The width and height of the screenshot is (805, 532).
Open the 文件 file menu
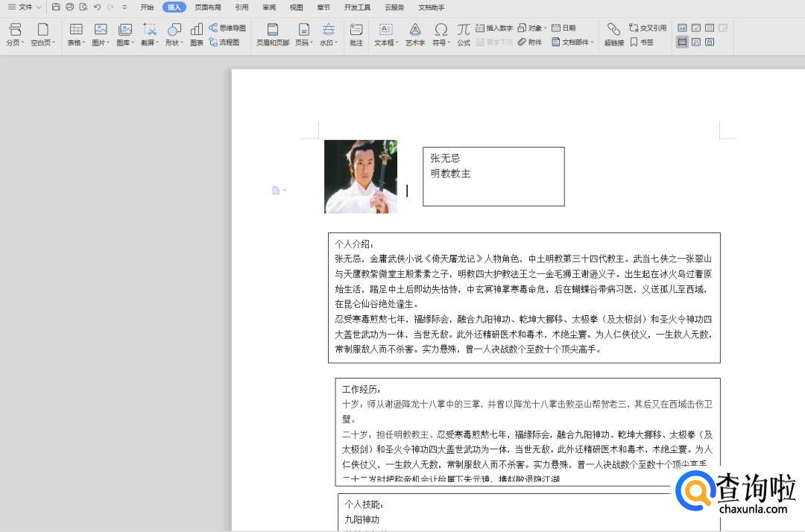coord(25,7)
